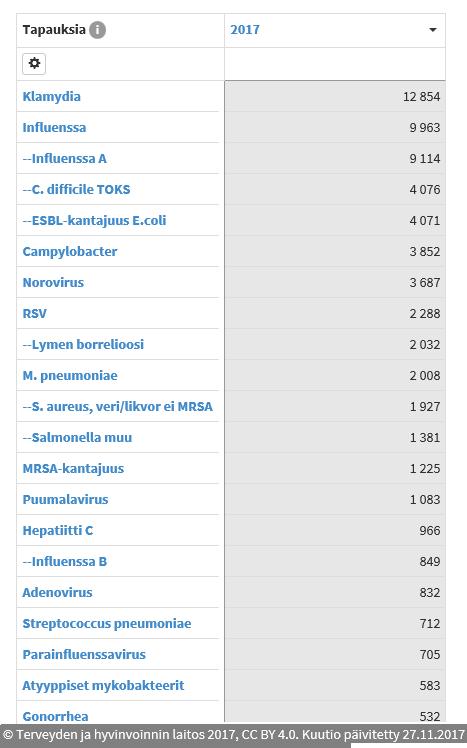Select the RSV link
Screen dimensions: 467x748
click(34, 313)
